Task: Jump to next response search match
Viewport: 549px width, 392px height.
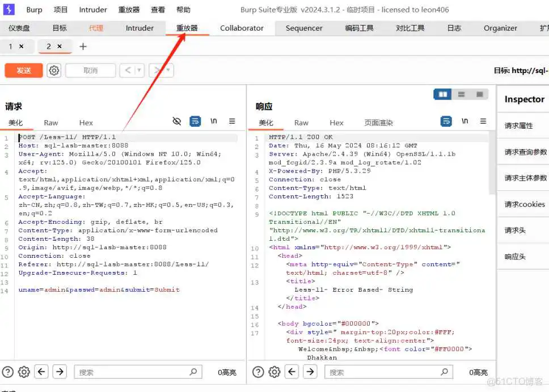Action: point(310,372)
